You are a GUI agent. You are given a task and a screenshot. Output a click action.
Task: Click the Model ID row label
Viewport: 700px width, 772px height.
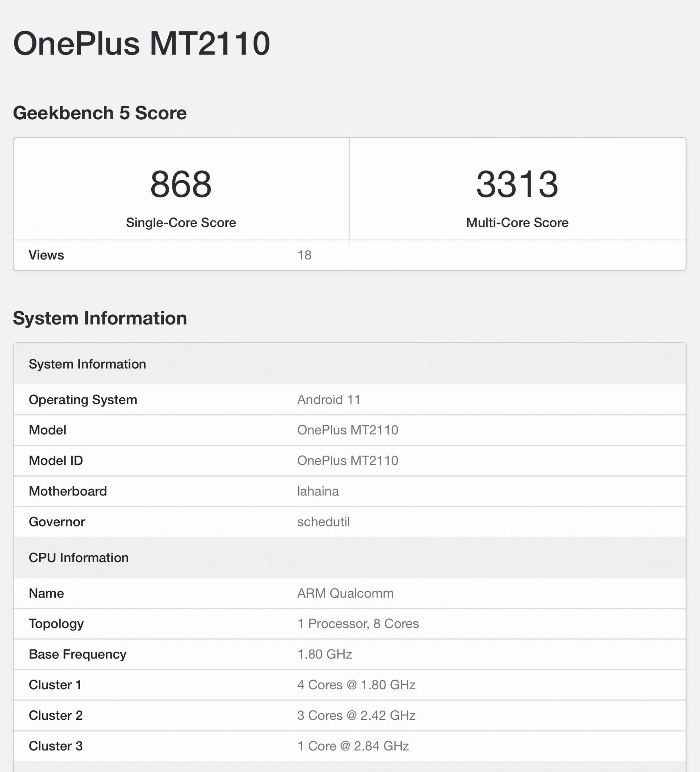[x=56, y=461]
